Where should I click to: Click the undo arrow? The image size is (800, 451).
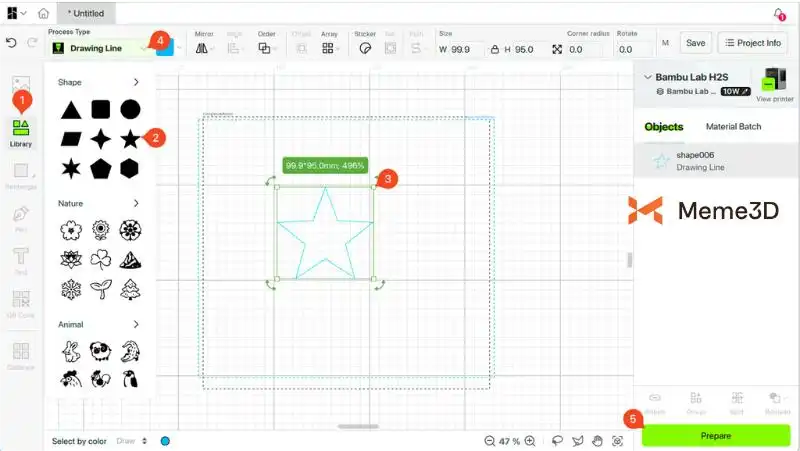click(11, 43)
